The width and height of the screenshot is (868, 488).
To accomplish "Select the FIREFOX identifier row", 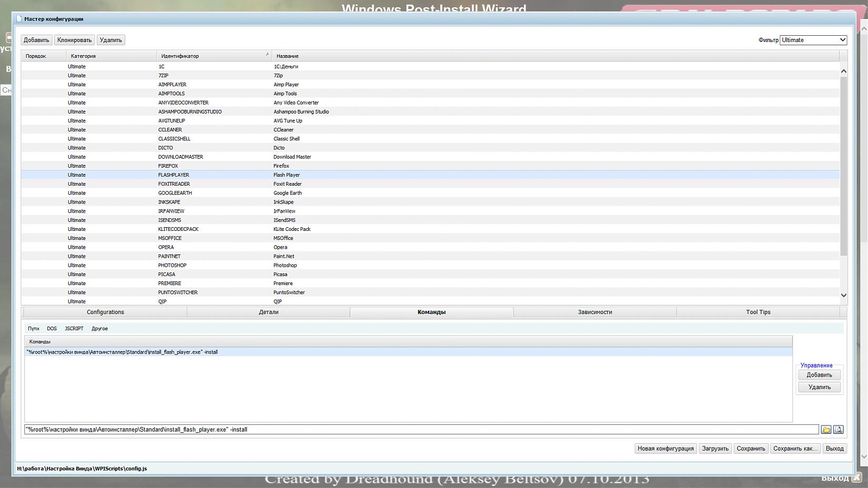I will [x=168, y=166].
